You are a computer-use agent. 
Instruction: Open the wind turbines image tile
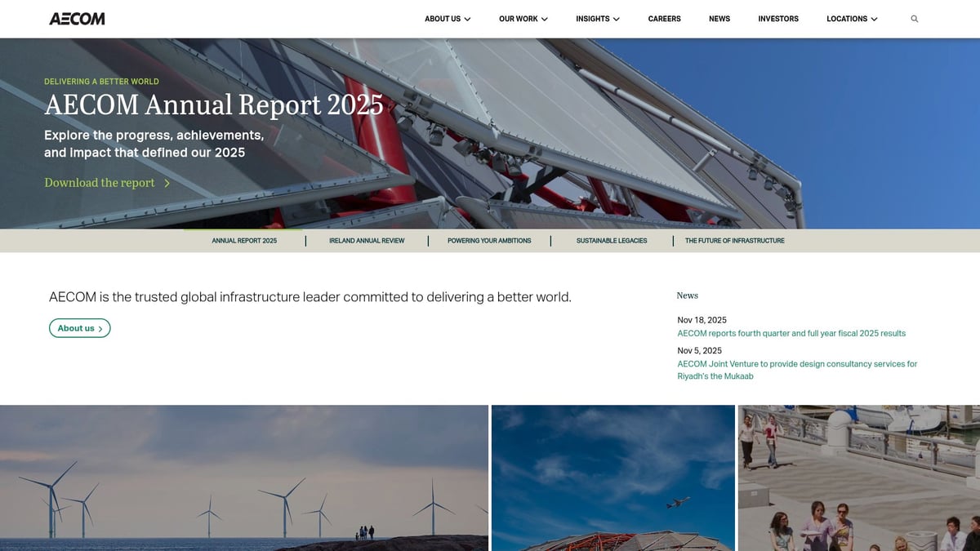point(244,478)
